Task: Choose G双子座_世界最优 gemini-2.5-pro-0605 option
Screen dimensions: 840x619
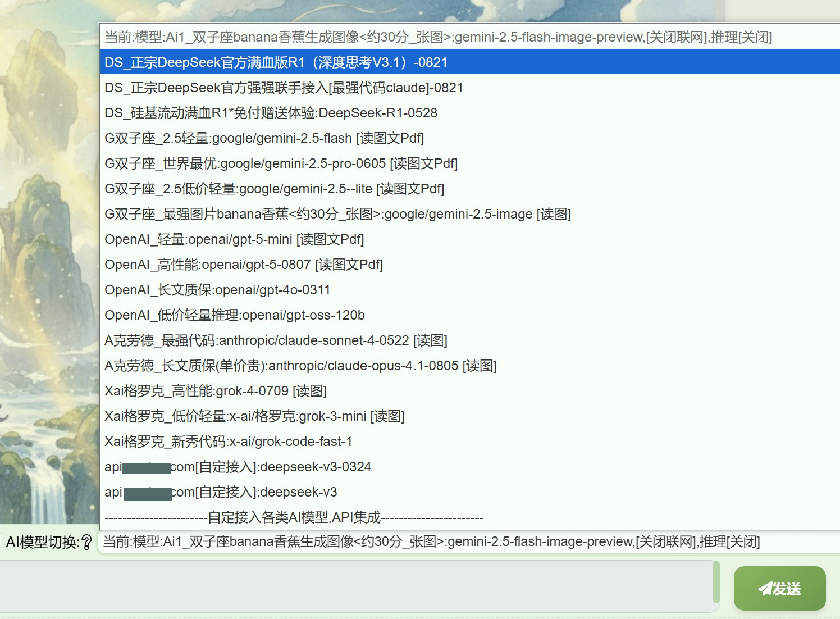Action: 470,163
